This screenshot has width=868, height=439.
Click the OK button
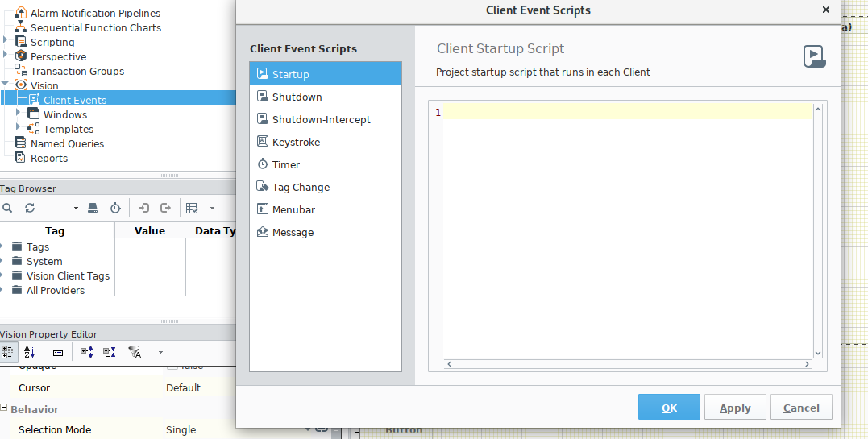tap(669, 408)
